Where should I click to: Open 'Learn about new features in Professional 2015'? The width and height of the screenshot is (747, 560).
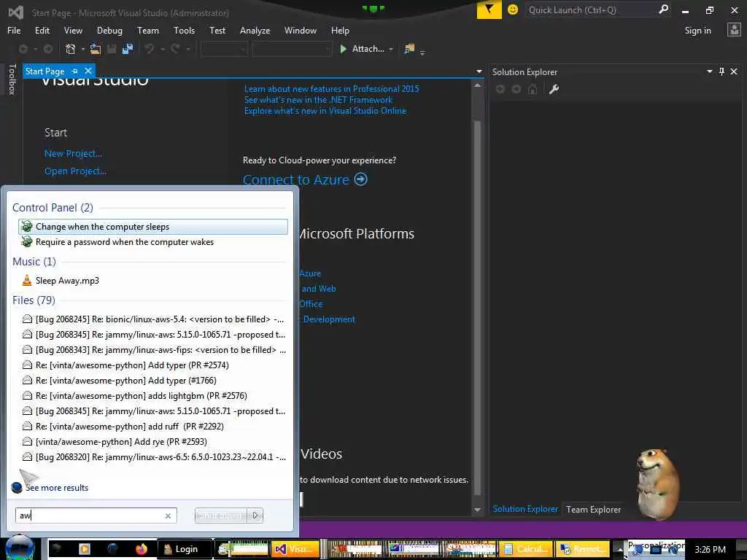point(332,88)
